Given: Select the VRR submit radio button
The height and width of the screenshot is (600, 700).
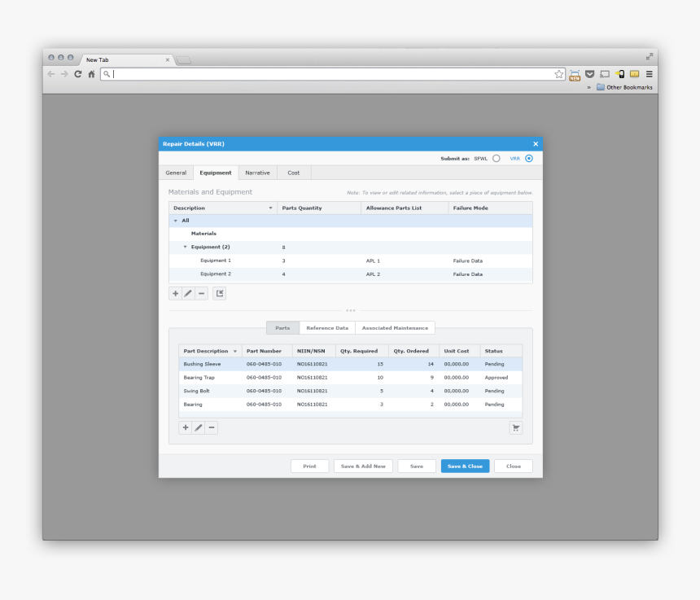Looking at the screenshot, I should [x=528, y=158].
